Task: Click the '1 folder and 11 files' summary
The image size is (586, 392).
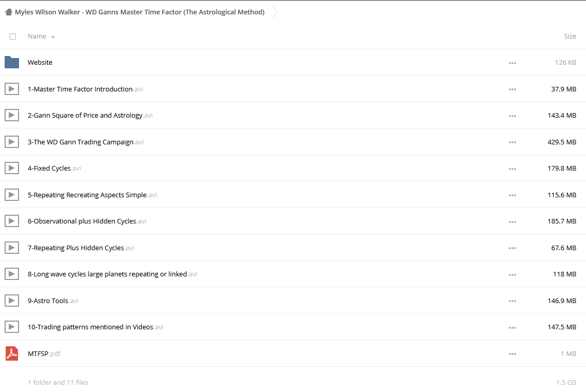Action: [58, 382]
